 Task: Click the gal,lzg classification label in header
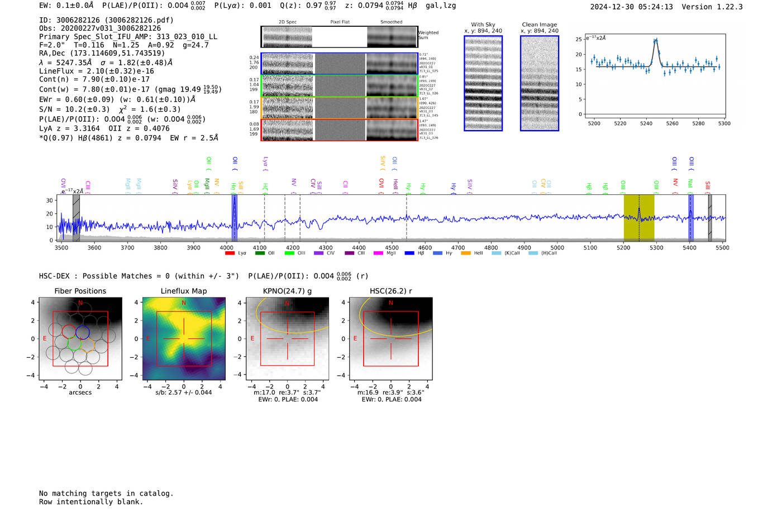[x=441, y=6]
